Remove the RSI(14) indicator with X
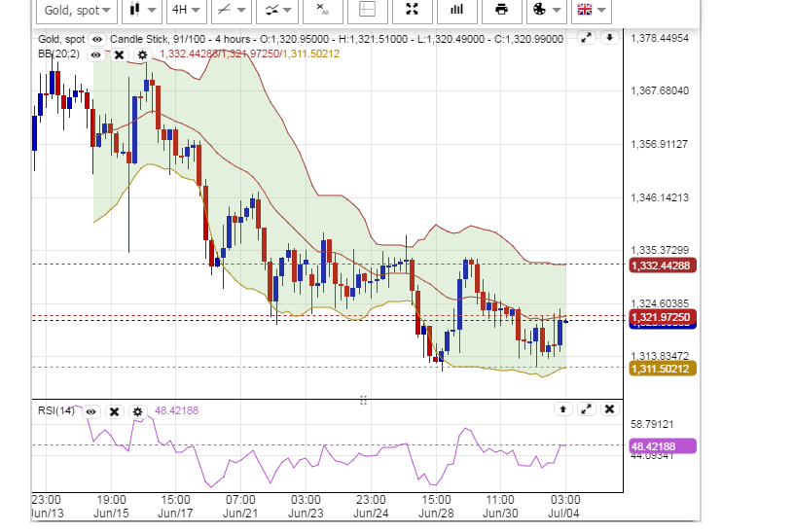 point(115,411)
